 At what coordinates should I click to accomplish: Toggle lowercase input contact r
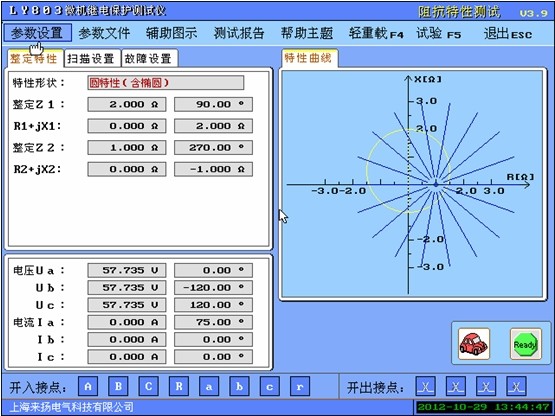300,387
